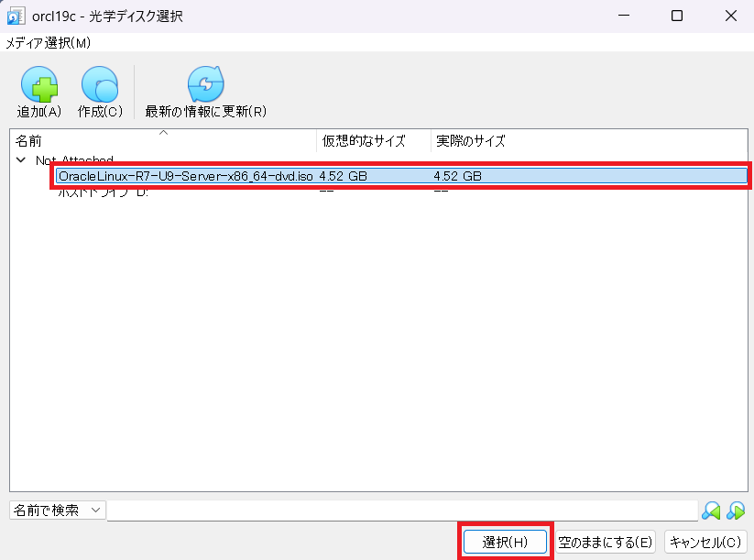
Task: Maximize the optical disk selector window
Action: pyautogui.click(x=676, y=16)
